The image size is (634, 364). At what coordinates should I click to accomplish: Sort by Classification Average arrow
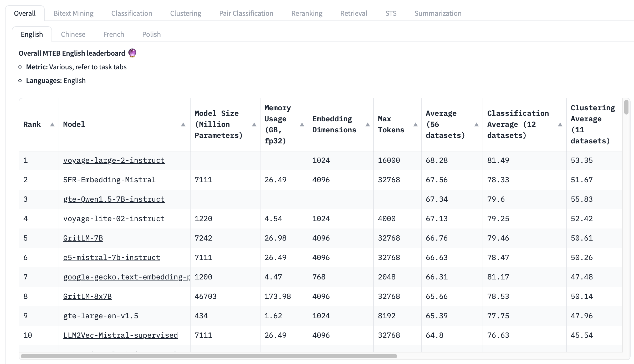560,124
